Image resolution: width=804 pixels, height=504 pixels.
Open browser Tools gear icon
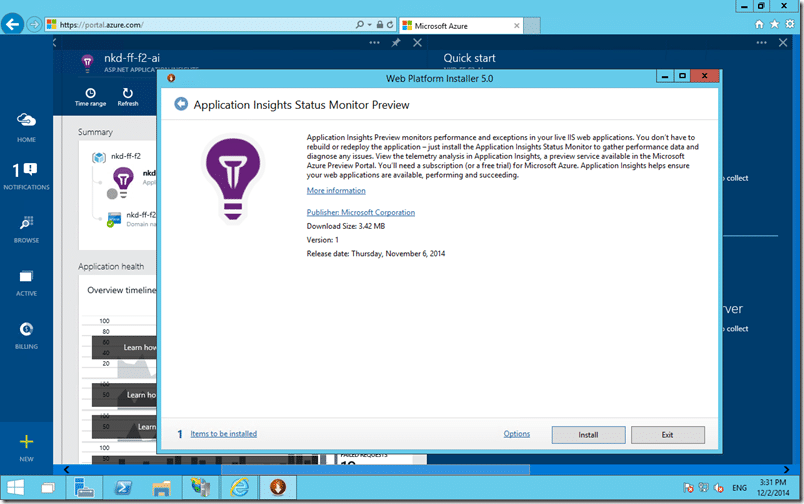coord(790,24)
